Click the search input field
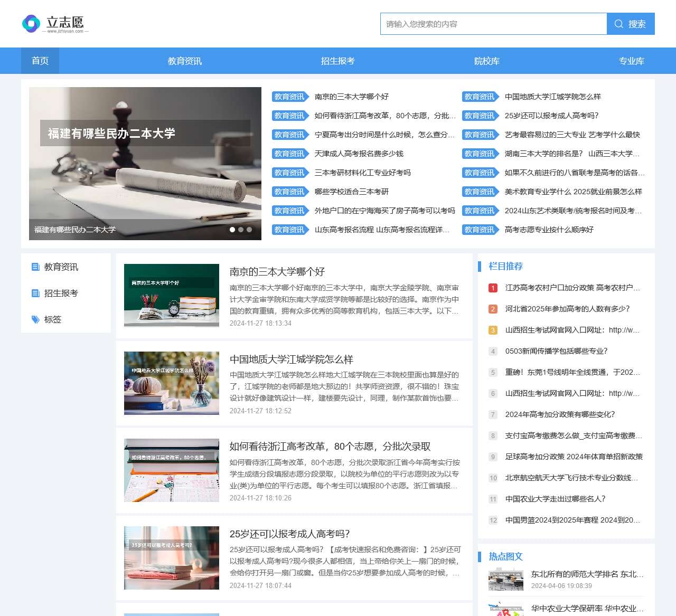 click(x=493, y=24)
